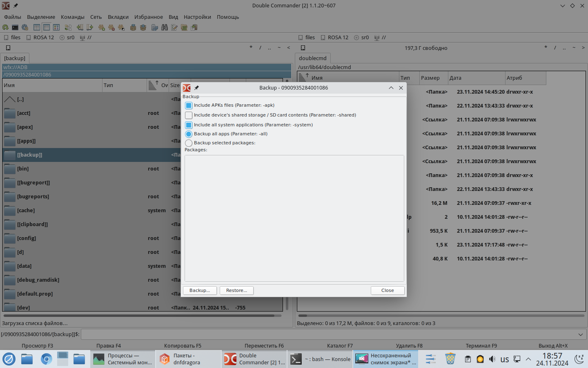Click the Копировать F5 button
Image resolution: width=588 pixels, height=368 pixels.
[x=183, y=346]
